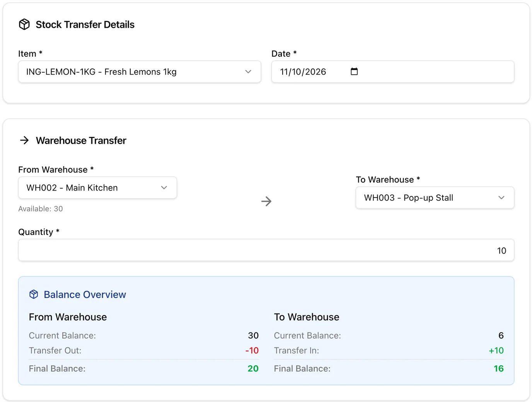Click the Transfer Out: label
Viewport: 532px width, 402px height.
(x=55, y=351)
